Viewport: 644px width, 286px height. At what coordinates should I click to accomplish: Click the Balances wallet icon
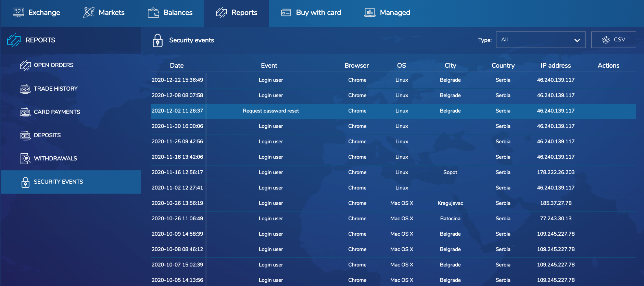(x=153, y=13)
